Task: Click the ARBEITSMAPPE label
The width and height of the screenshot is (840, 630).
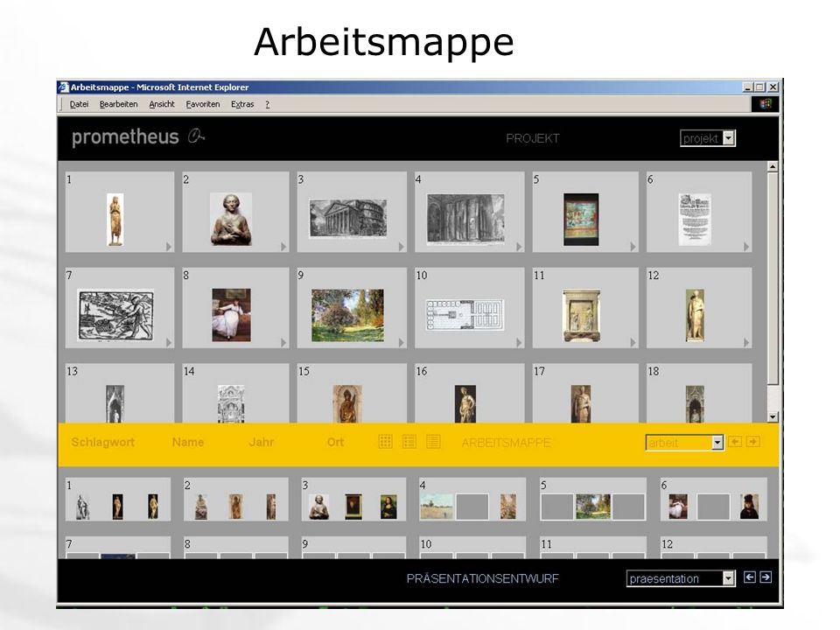Action: click(507, 443)
